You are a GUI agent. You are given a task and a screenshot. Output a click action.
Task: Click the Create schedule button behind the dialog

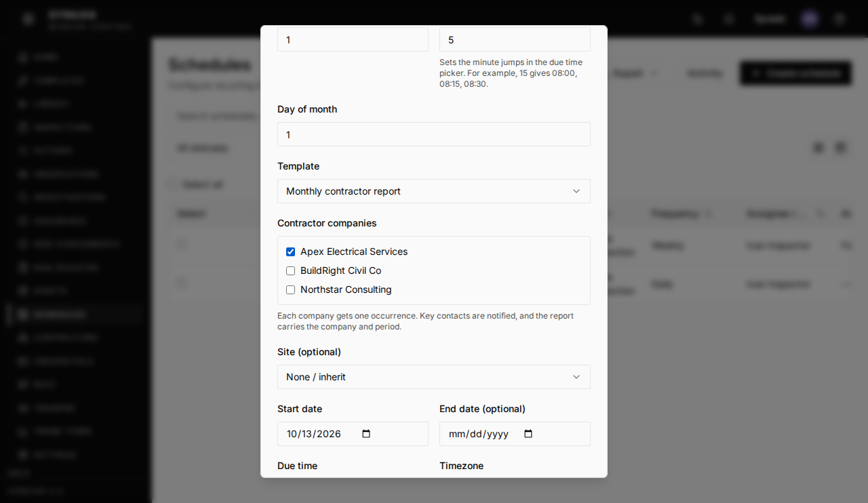(x=795, y=73)
